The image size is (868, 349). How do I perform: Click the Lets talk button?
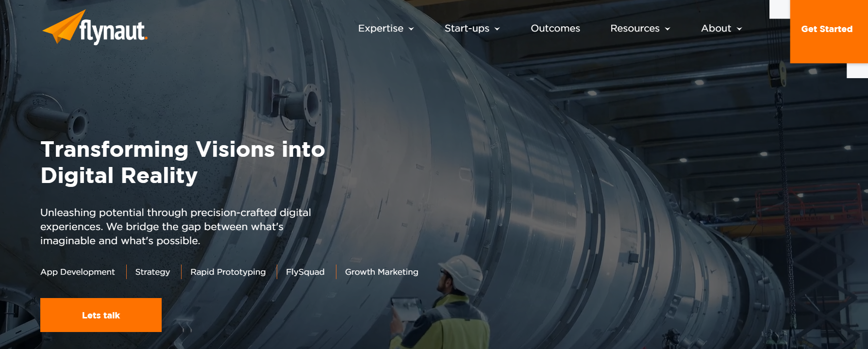click(101, 315)
